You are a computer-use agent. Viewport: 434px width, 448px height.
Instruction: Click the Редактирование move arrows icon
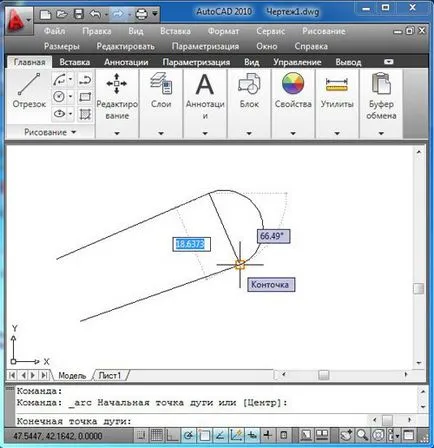pyautogui.click(x=117, y=83)
